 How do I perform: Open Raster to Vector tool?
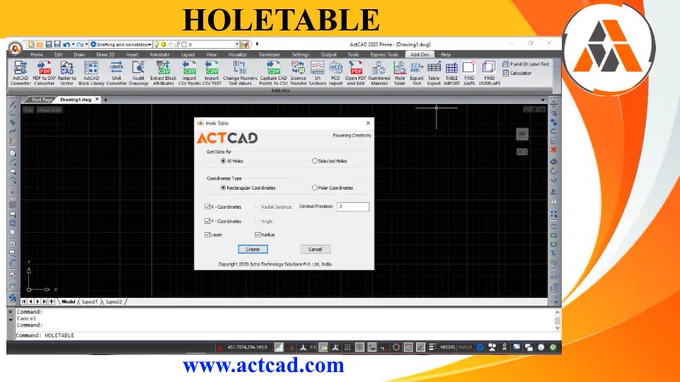coord(67,73)
